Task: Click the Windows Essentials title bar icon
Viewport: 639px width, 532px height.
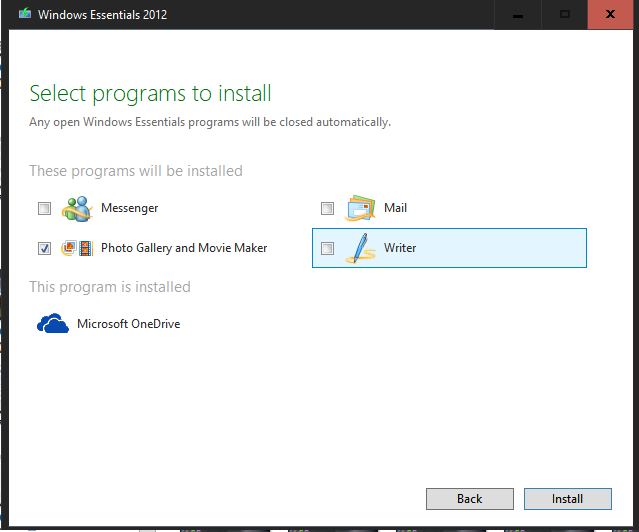Action: (x=25, y=14)
